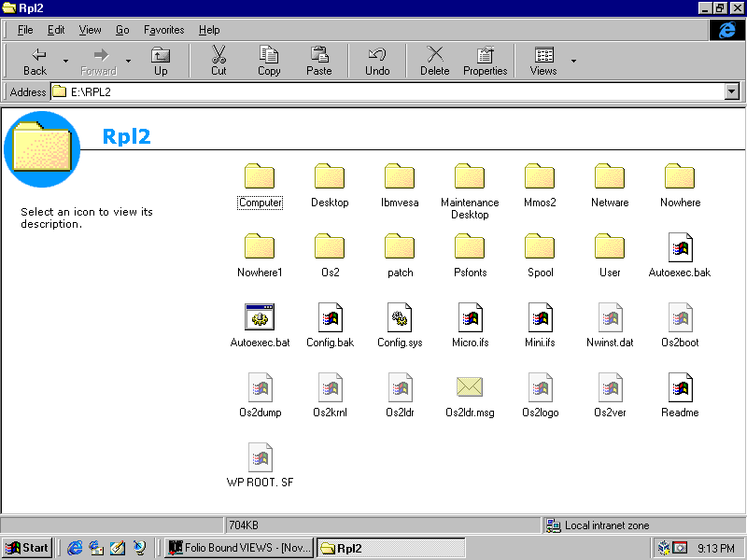
Task: Select the Nowhere folder
Action: click(x=681, y=187)
